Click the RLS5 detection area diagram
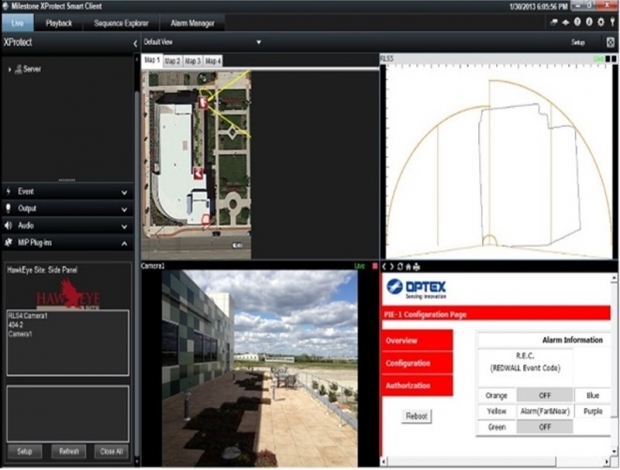This screenshot has width=620, height=470. point(500,162)
